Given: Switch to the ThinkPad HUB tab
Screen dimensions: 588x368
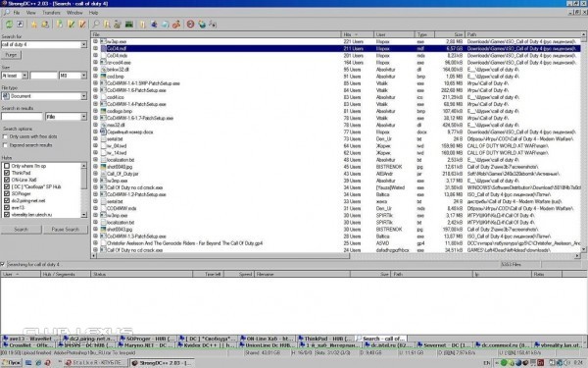Looking at the screenshot, I should [x=325, y=339].
